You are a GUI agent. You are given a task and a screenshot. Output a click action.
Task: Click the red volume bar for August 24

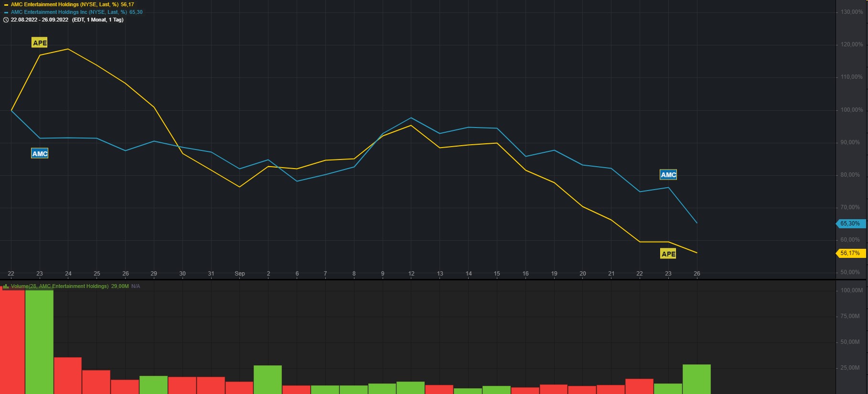tap(68, 375)
